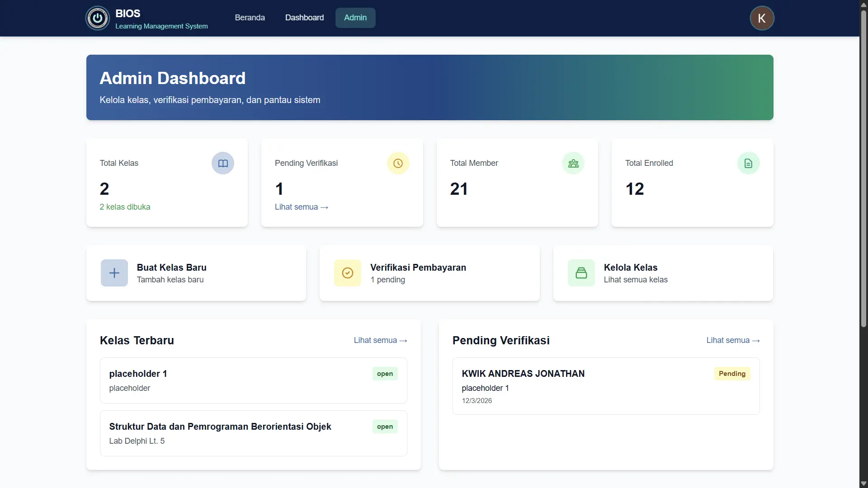Open the K user avatar menu
This screenshot has height=488, width=868.
coord(762,18)
